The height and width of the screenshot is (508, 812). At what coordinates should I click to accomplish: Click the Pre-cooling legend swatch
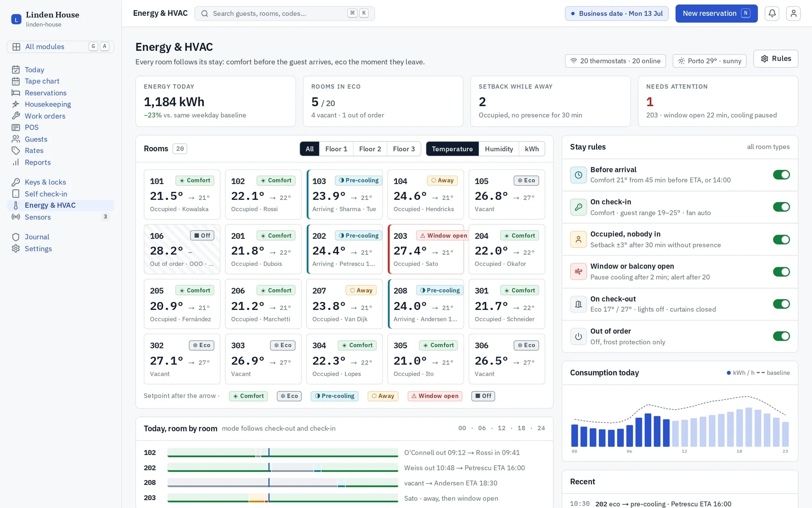pyautogui.click(x=335, y=396)
